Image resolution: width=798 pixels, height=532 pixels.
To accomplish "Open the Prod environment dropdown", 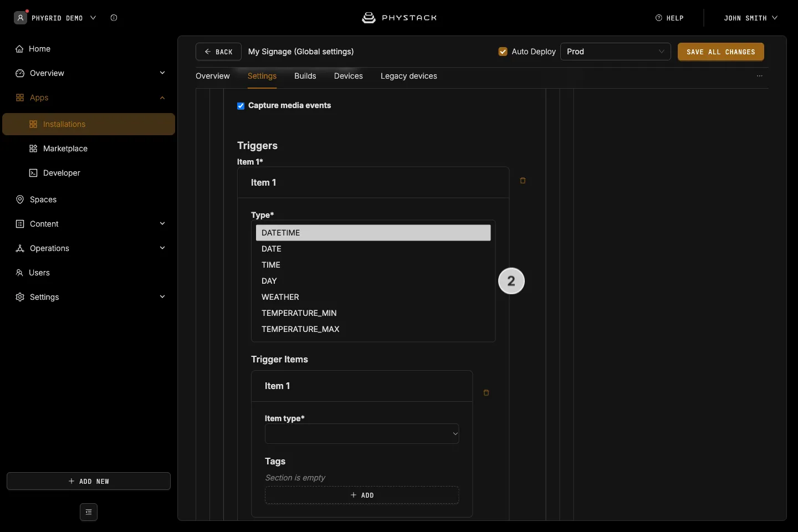I will [x=616, y=52].
